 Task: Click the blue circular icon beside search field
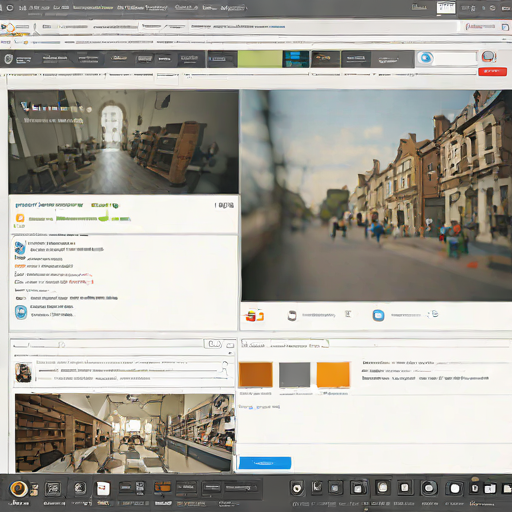[426, 58]
